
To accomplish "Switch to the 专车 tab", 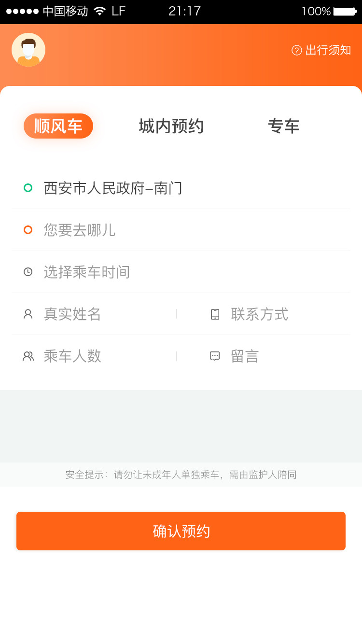I will [x=285, y=126].
